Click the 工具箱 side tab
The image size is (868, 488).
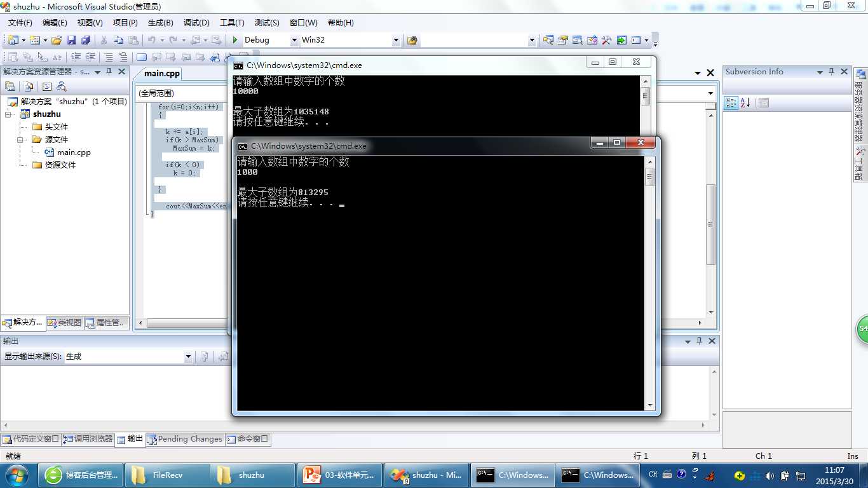[x=859, y=163]
